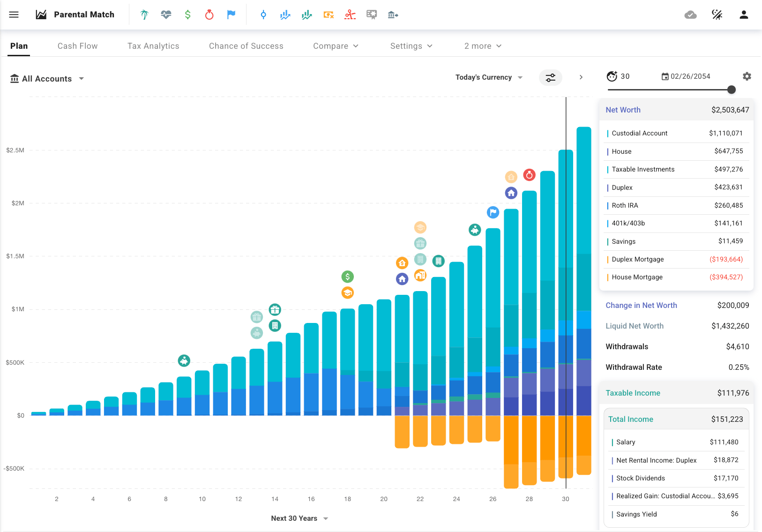Switch to the Plan tab

(19, 46)
